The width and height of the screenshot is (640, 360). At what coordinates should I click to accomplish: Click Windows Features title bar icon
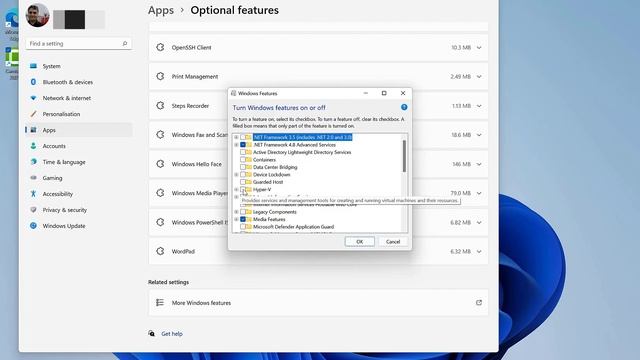[233, 93]
